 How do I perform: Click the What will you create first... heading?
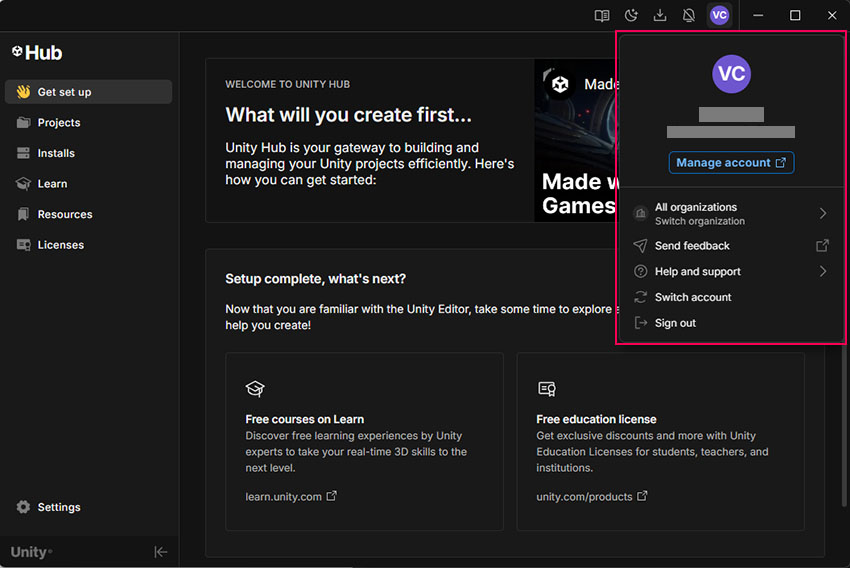[349, 115]
